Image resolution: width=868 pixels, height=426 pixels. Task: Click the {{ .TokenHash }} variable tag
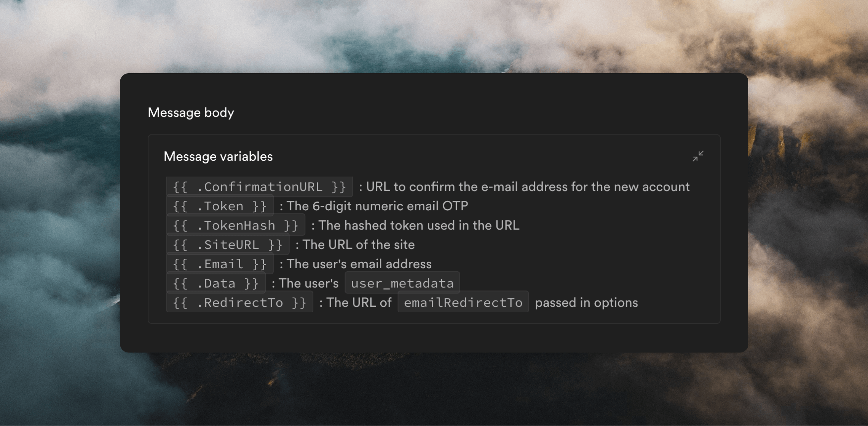(x=236, y=226)
